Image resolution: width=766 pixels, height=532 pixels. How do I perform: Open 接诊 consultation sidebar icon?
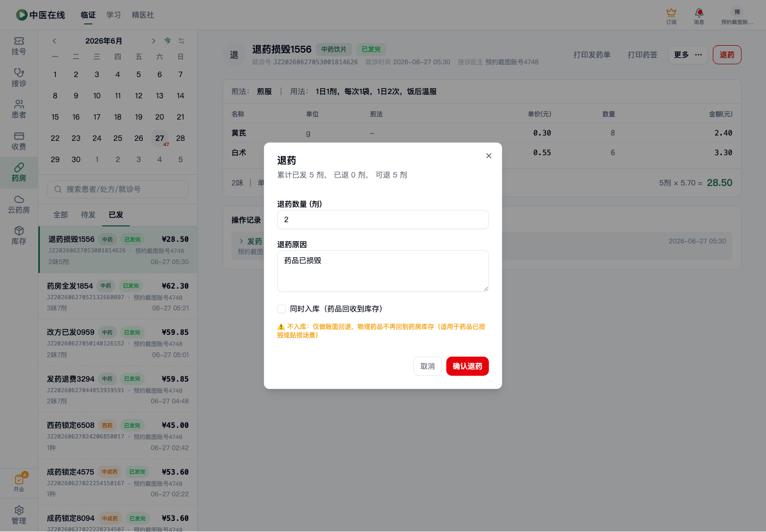(19, 78)
